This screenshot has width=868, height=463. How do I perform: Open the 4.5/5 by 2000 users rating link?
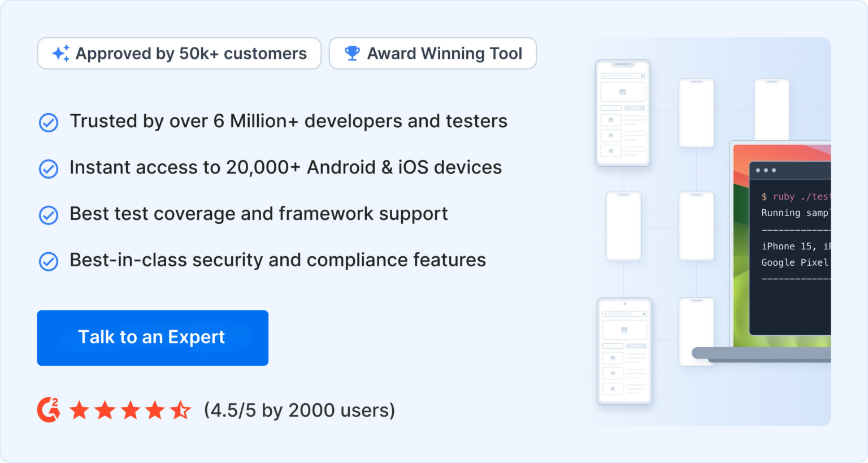[299, 410]
